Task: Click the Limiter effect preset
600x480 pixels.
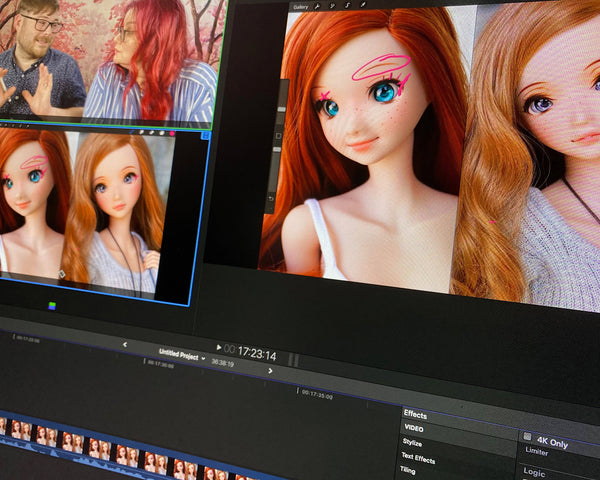Action: pos(537,451)
